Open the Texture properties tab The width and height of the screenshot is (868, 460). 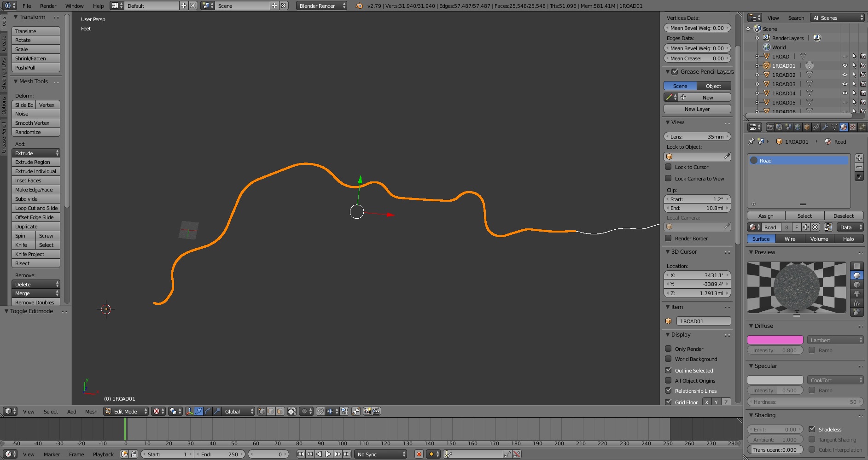coord(852,127)
